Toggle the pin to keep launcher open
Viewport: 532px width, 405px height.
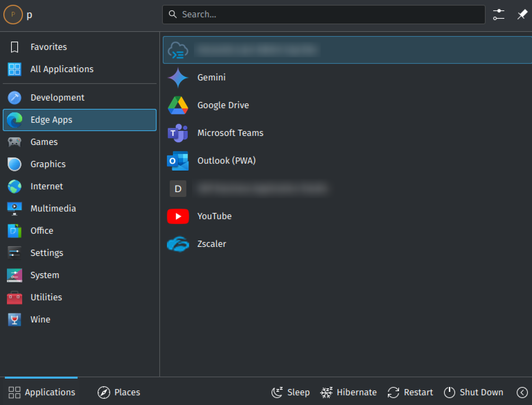click(x=522, y=15)
